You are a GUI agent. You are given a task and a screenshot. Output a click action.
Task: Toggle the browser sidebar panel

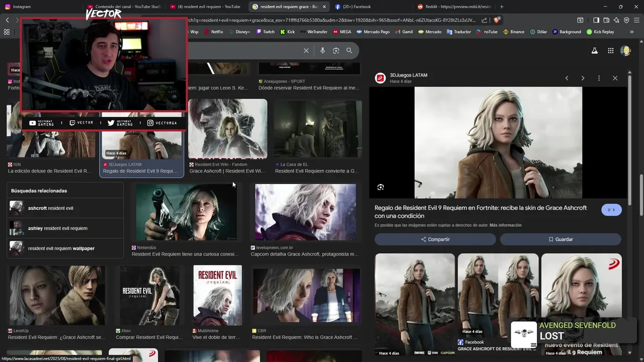click(596, 20)
